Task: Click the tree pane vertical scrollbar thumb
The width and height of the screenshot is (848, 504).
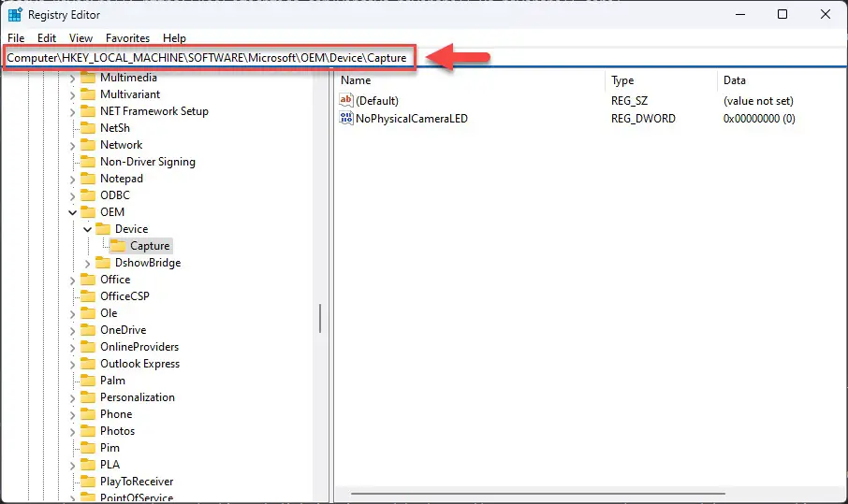Action: [x=320, y=318]
